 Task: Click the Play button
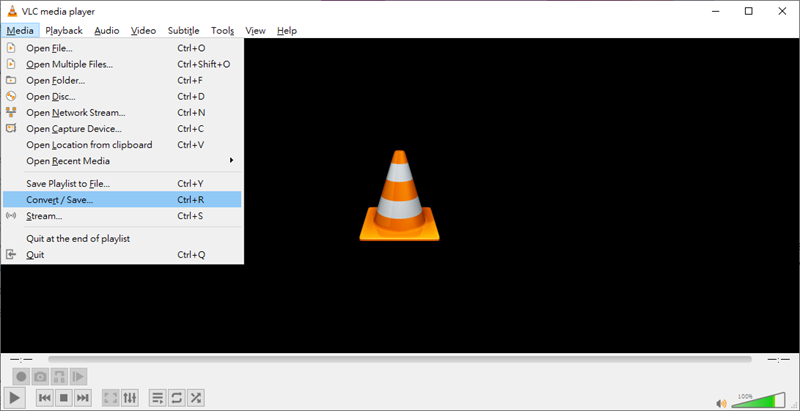[x=15, y=397]
